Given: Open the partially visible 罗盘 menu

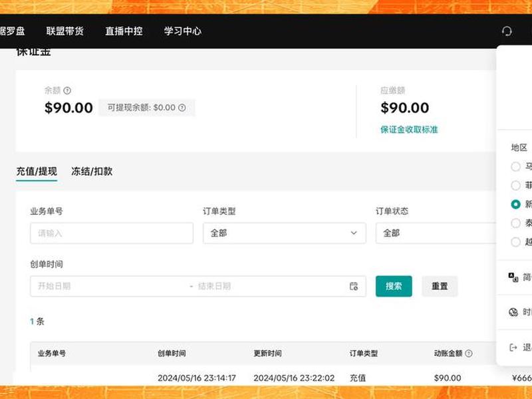Looking at the screenshot, I should click(12, 31).
